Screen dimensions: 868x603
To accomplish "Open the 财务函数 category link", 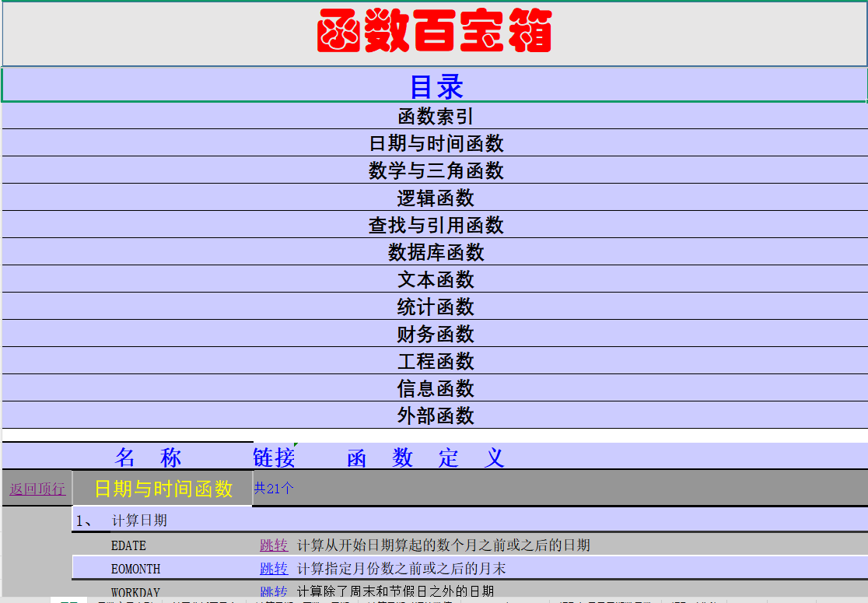I will pos(434,334).
